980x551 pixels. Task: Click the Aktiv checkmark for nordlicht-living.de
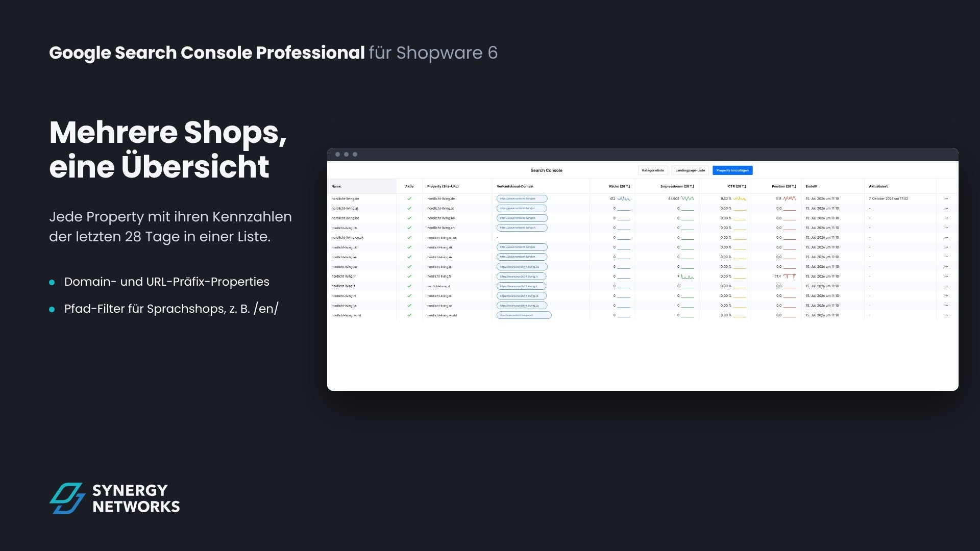coord(409,198)
